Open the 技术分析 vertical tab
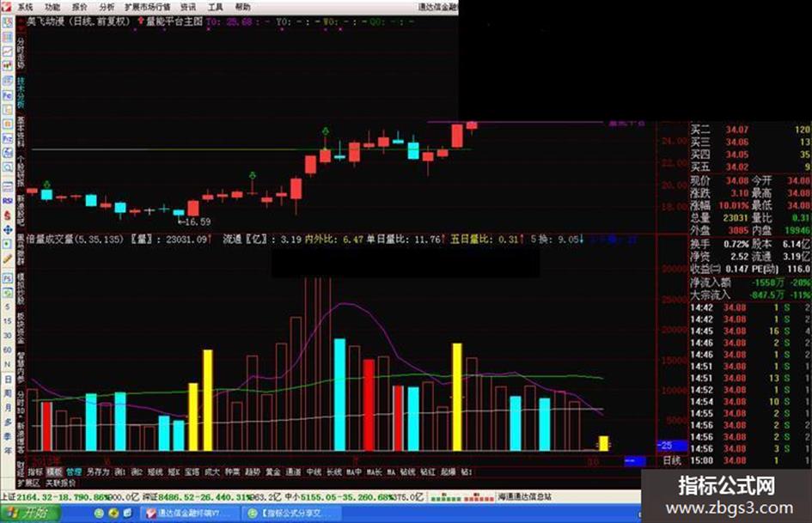 coord(21,94)
